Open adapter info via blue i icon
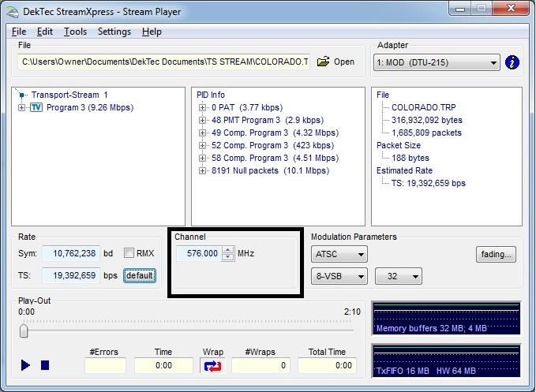The width and height of the screenshot is (536, 392). 512,62
